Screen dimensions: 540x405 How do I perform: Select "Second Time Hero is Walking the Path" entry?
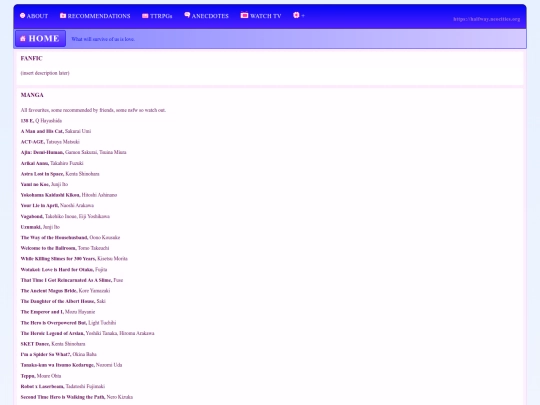point(76,397)
